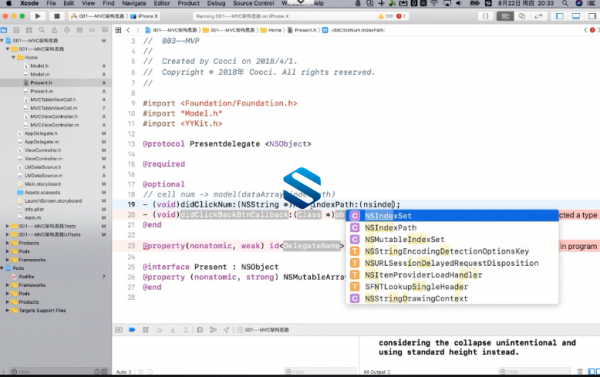Open the Debug navigator icon

click(x=80, y=30)
